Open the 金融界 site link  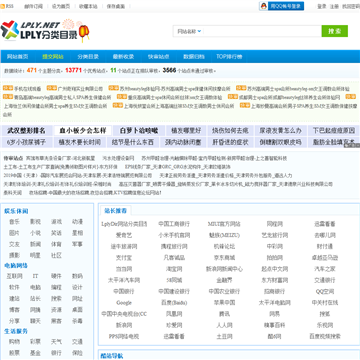[x=224, y=280]
